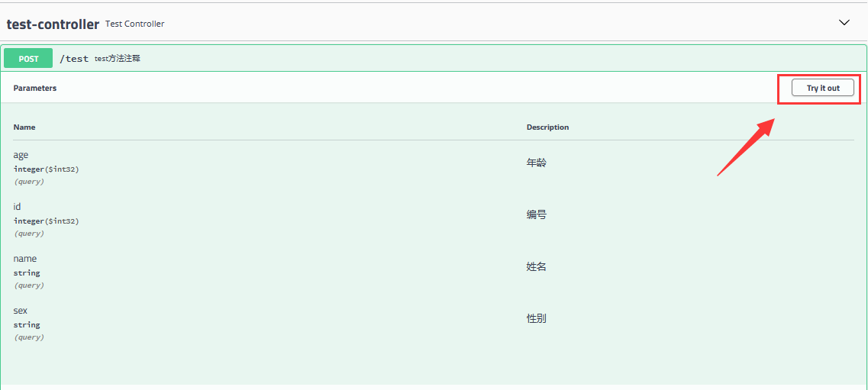Screen dimensions: 868x390
Task: Click string type under name parameter
Action: (27, 272)
